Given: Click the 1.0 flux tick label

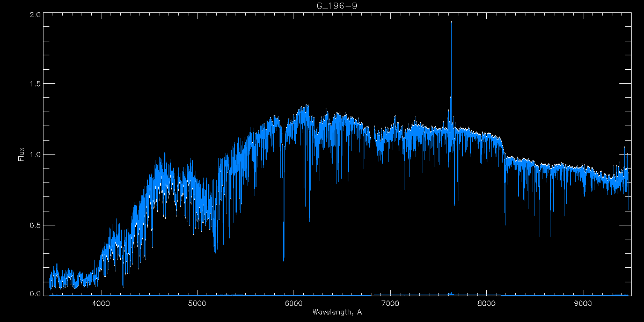Looking at the screenshot, I should click(x=35, y=155).
